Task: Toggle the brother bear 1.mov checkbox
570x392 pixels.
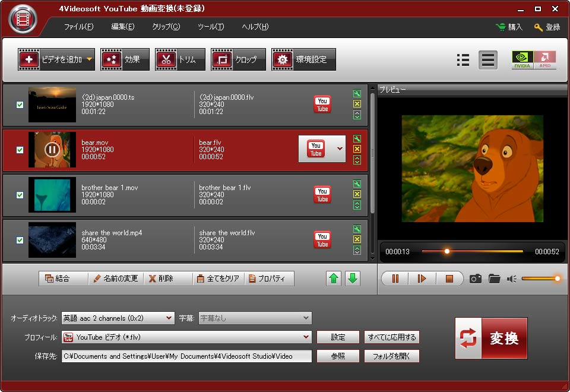Action: [20, 195]
